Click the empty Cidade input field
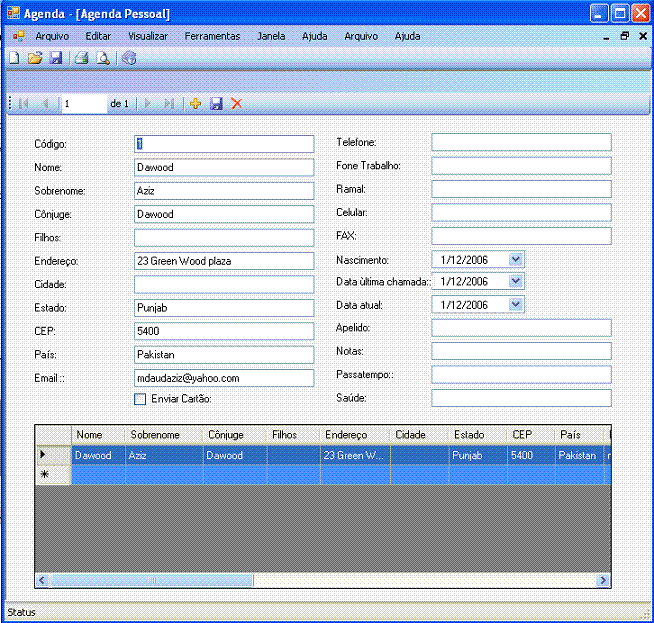This screenshot has height=623, width=654. [x=224, y=284]
